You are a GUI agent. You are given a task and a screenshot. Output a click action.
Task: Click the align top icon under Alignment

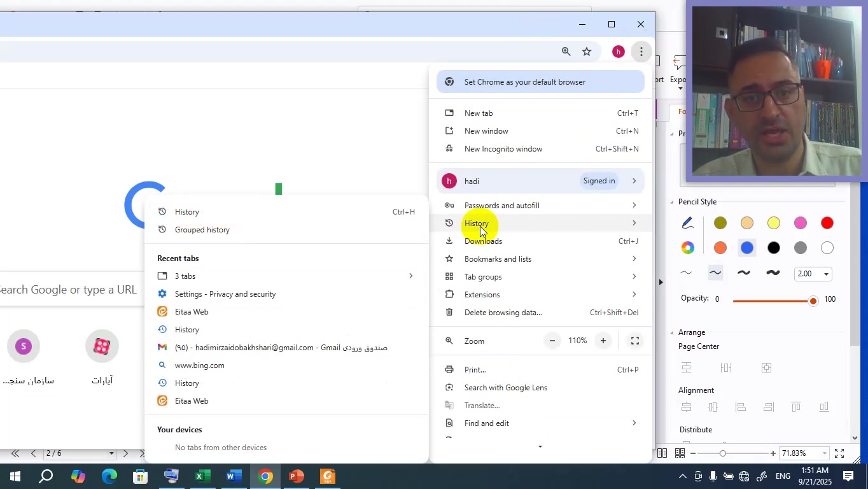[x=796, y=407]
